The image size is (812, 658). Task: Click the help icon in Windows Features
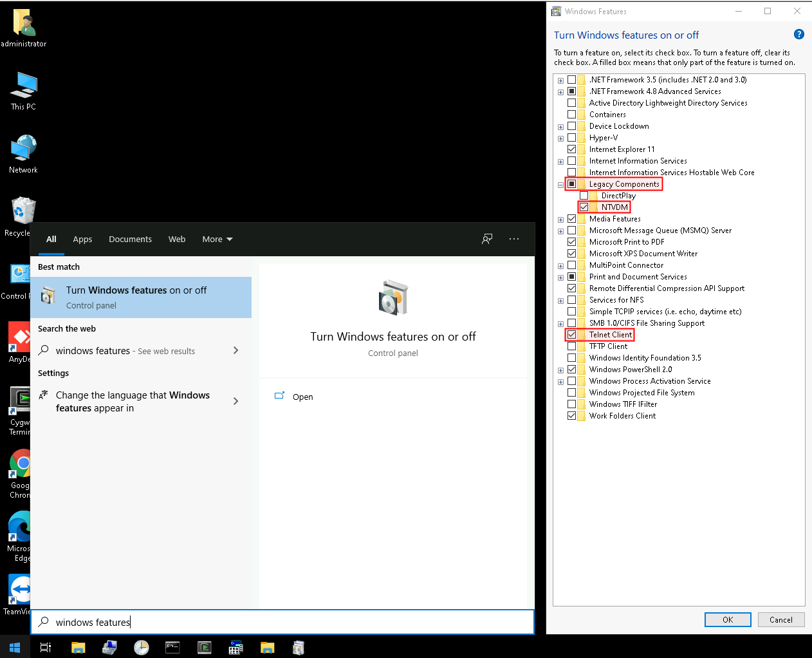pyautogui.click(x=798, y=35)
